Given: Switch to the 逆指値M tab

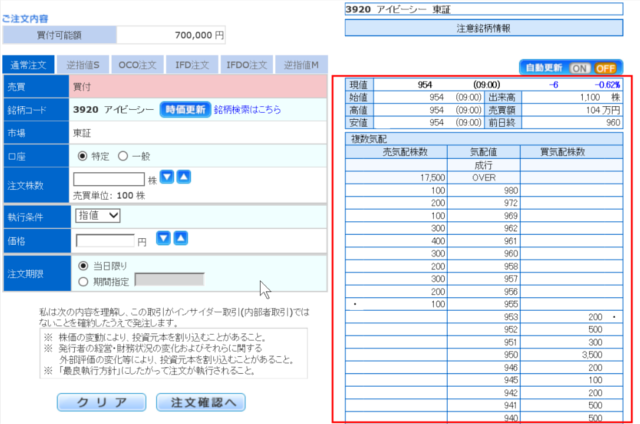Looking at the screenshot, I should coord(302,65).
